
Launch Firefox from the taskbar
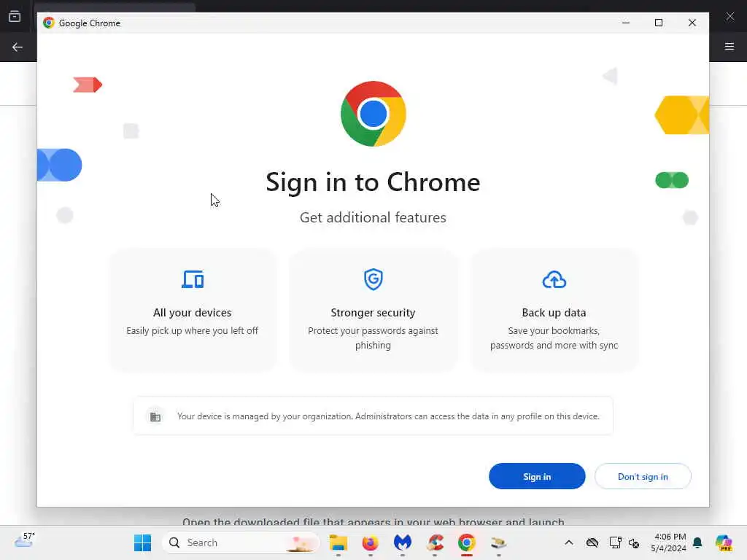click(370, 542)
